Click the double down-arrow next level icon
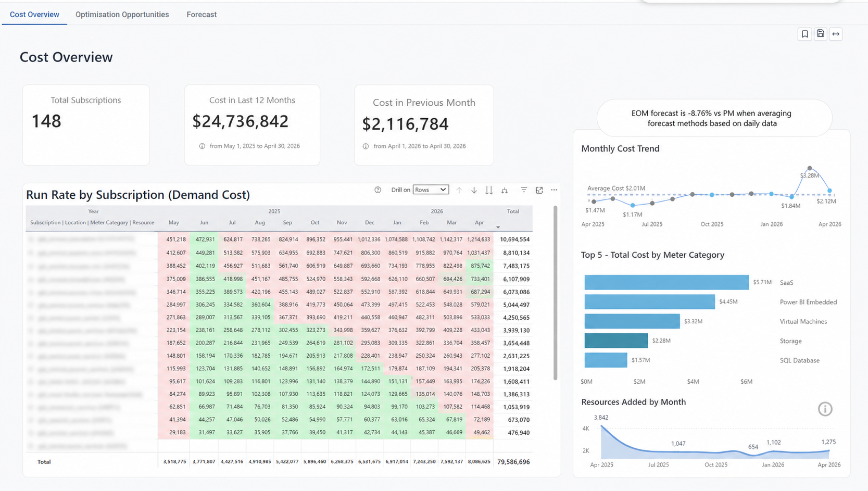 (x=489, y=190)
